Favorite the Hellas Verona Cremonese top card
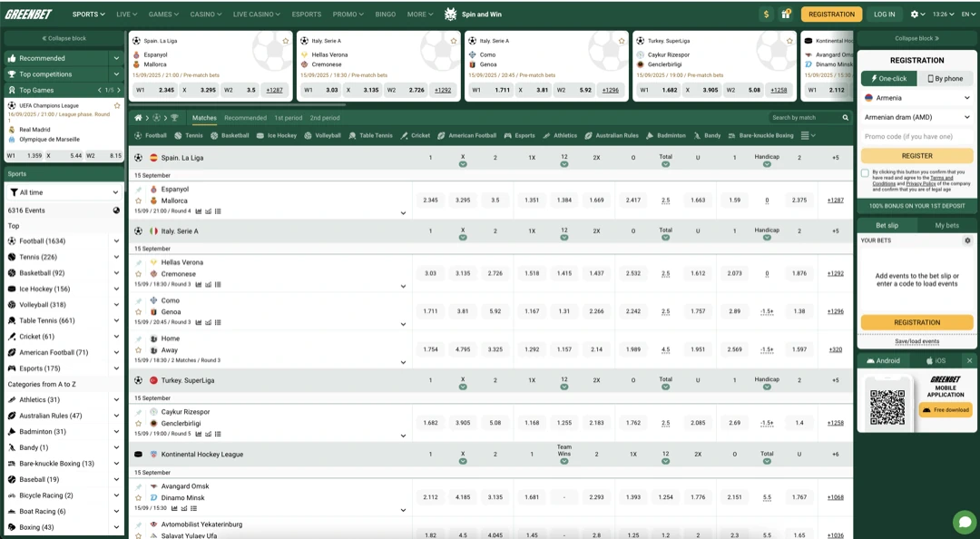Image resolution: width=980 pixels, height=539 pixels. (x=454, y=41)
